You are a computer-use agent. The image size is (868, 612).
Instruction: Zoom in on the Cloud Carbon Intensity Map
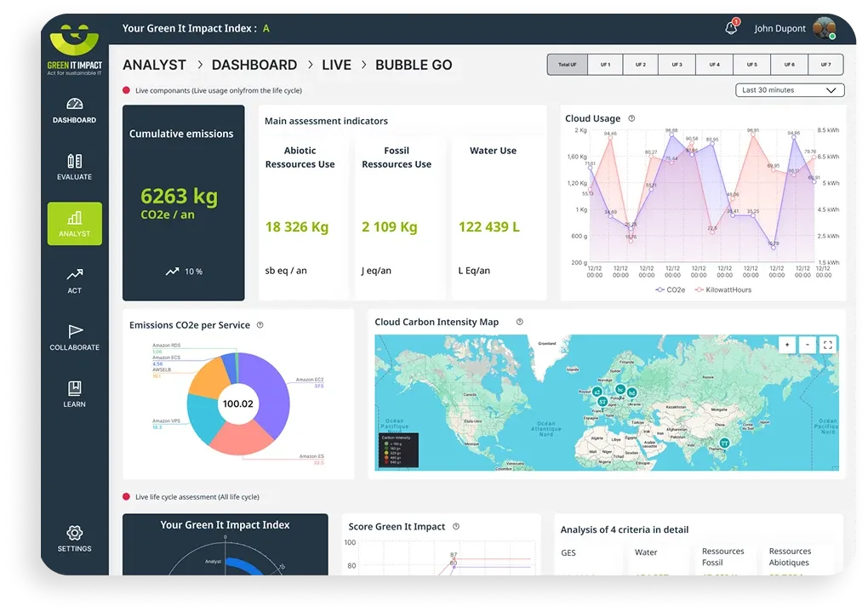pos(787,345)
